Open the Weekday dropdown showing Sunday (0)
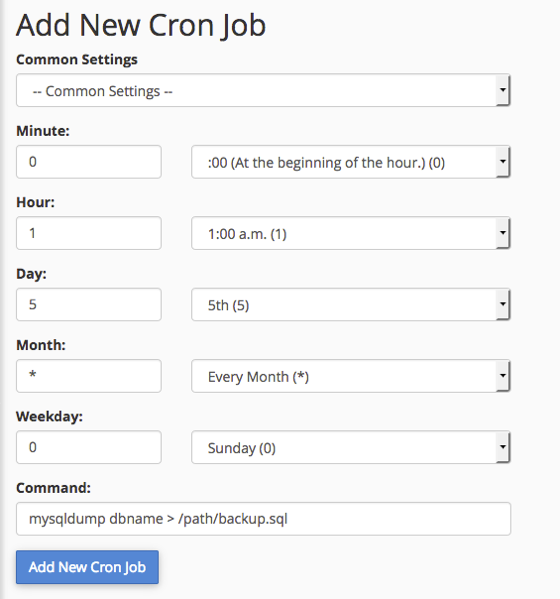The width and height of the screenshot is (560, 599). tap(351, 447)
